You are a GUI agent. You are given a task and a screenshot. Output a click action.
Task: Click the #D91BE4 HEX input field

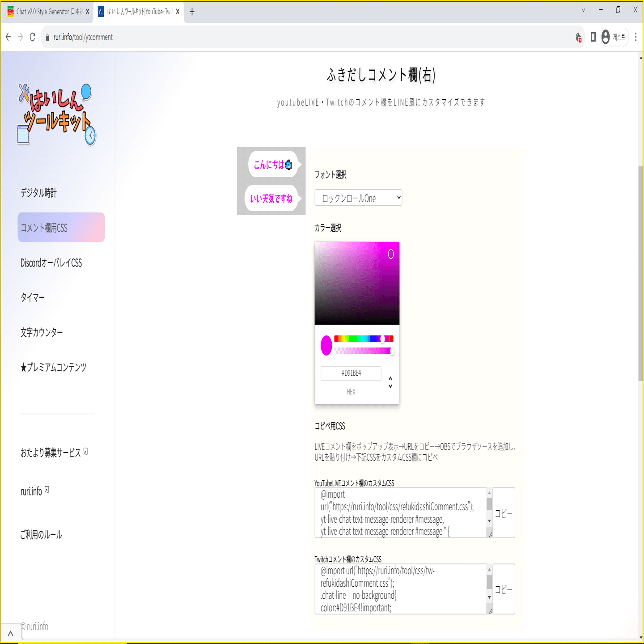pyautogui.click(x=351, y=373)
